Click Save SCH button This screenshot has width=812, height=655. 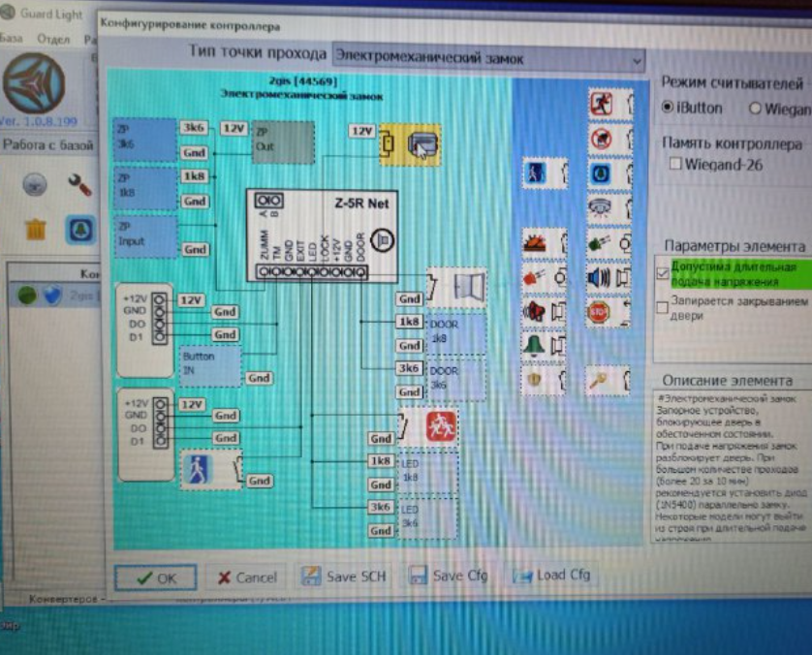coord(343,576)
